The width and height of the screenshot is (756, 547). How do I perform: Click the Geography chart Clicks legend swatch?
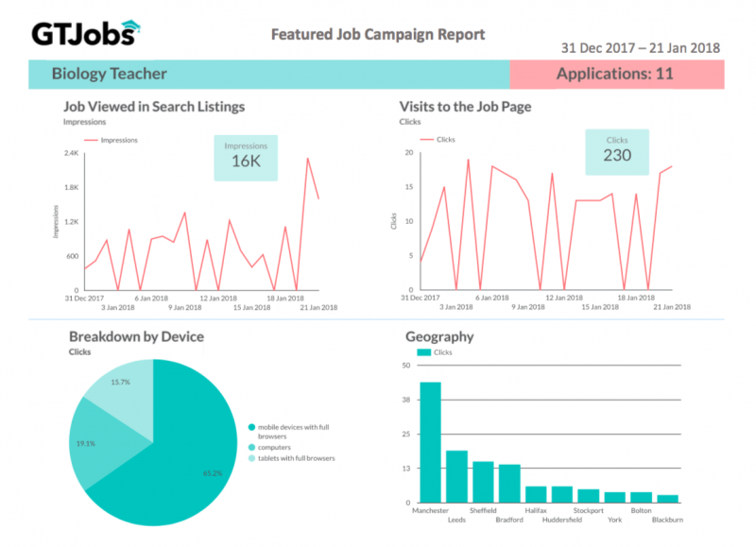(423, 352)
